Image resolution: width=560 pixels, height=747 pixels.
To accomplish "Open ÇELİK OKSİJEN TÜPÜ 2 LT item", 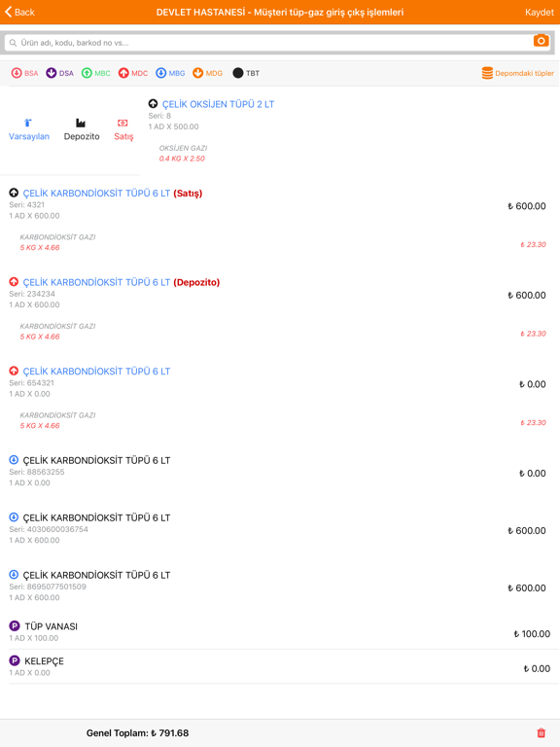I will pyautogui.click(x=218, y=104).
